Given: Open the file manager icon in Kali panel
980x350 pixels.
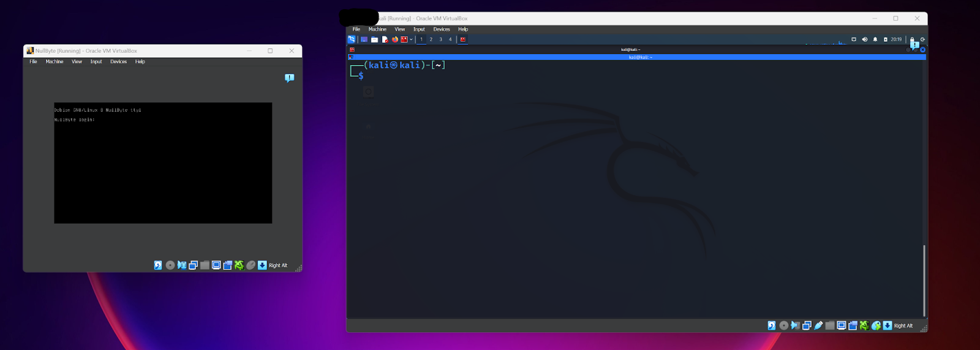Looking at the screenshot, I should pos(374,39).
